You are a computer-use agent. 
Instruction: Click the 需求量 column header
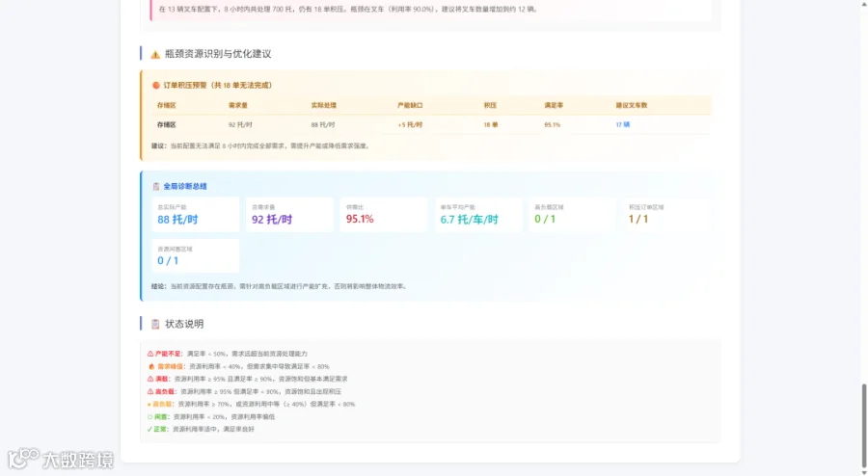[x=238, y=105]
